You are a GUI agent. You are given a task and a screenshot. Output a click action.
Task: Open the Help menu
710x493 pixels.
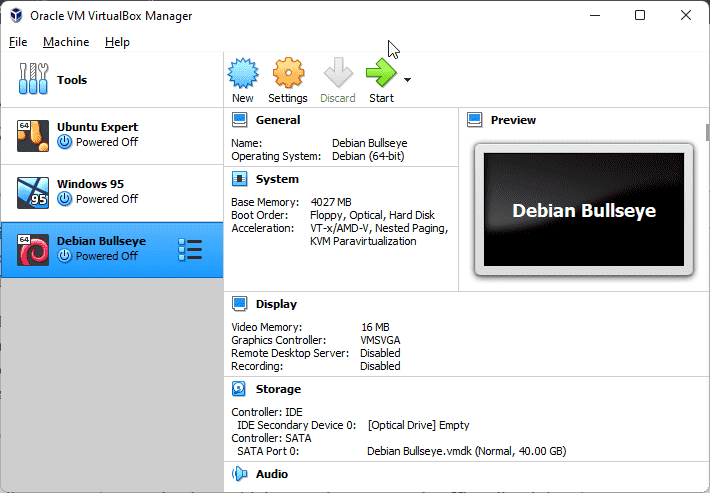click(x=117, y=42)
